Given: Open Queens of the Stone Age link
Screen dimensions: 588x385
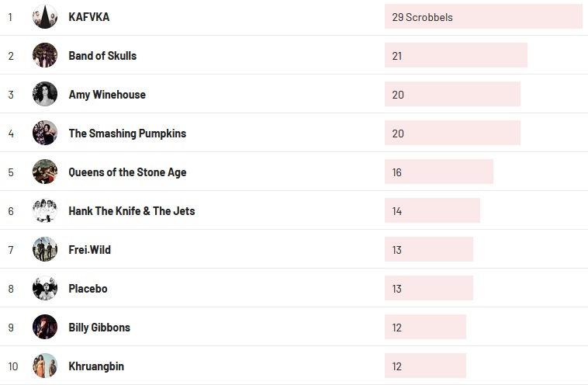Looking at the screenshot, I should click(x=127, y=172).
